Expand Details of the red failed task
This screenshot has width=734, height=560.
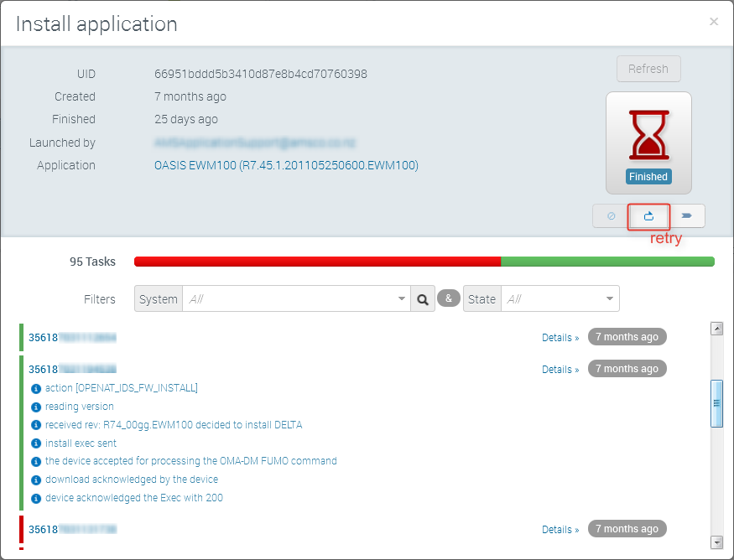pyautogui.click(x=560, y=530)
